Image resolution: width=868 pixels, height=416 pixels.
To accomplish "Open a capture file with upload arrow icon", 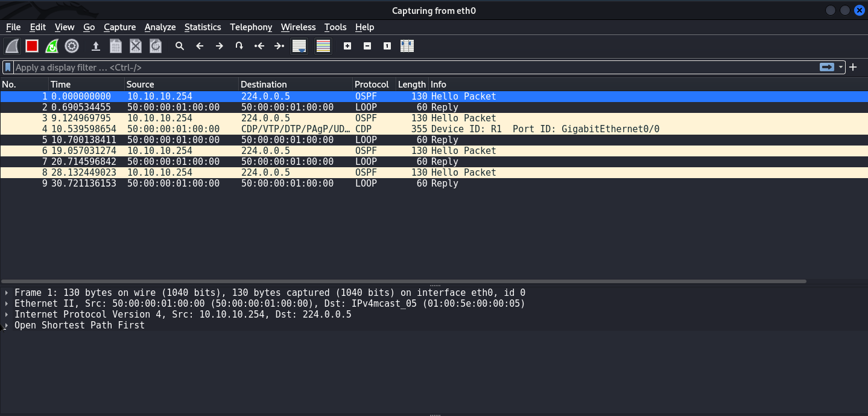I will coord(95,46).
